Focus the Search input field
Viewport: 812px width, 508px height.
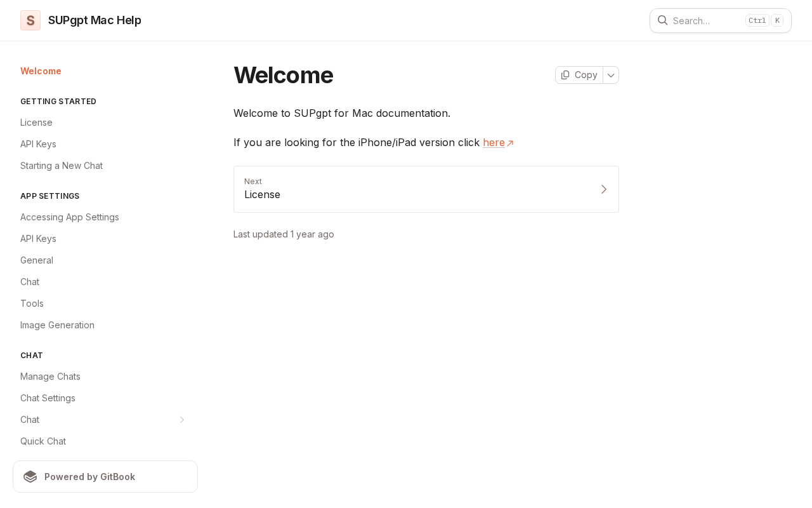click(x=704, y=20)
